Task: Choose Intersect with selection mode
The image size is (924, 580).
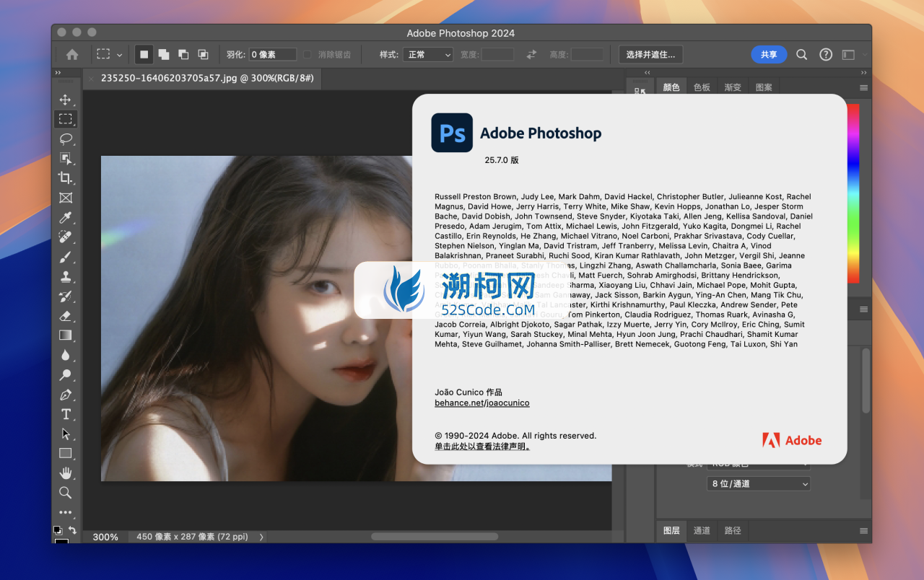Action: tap(203, 54)
